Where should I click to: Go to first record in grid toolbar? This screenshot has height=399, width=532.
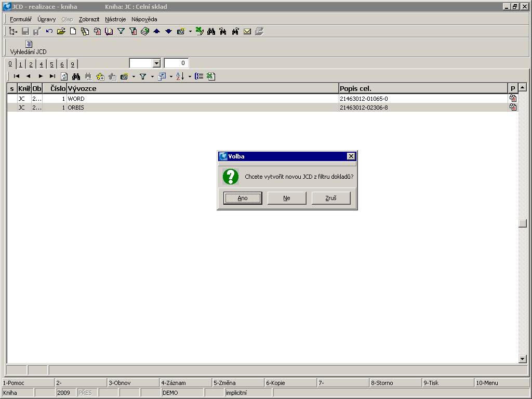(x=16, y=76)
